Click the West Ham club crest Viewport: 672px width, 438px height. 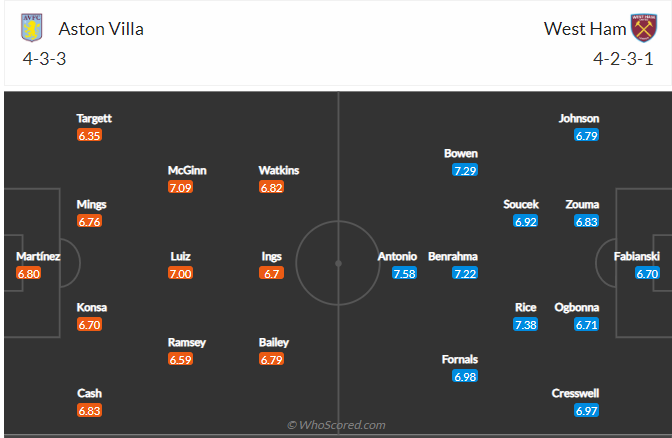pyautogui.click(x=643, y=28)
